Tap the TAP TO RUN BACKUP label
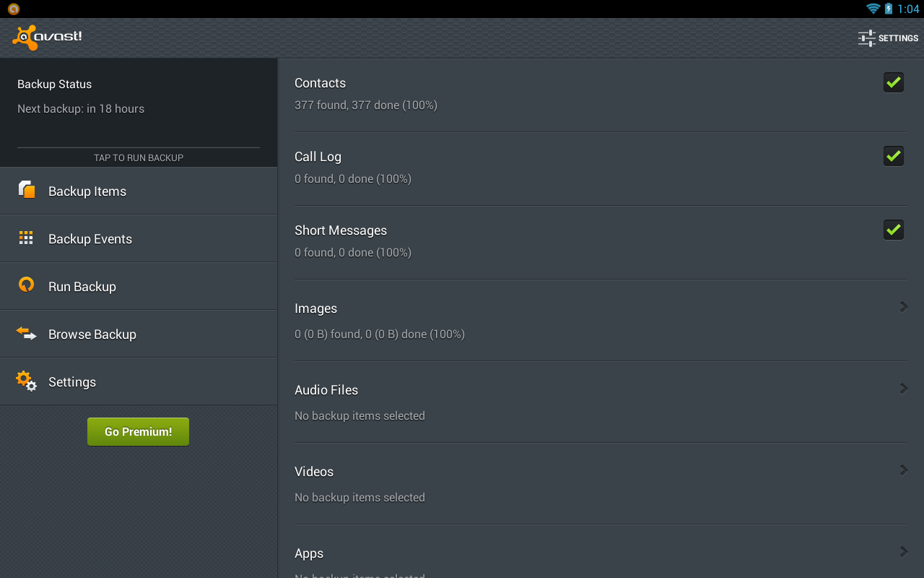This screenshot has width=924, height=578. coord(139,158)
